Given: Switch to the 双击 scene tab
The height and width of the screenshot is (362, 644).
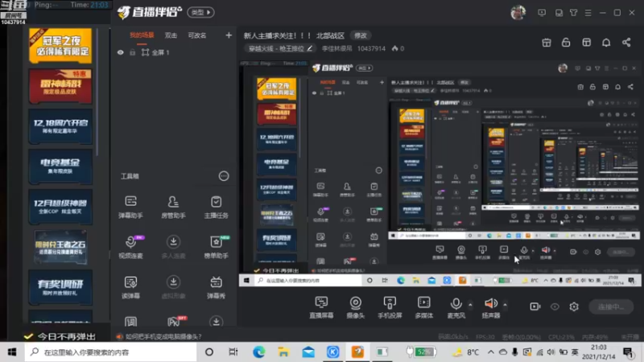Looking at the screenshot, I should coord(171,35).
